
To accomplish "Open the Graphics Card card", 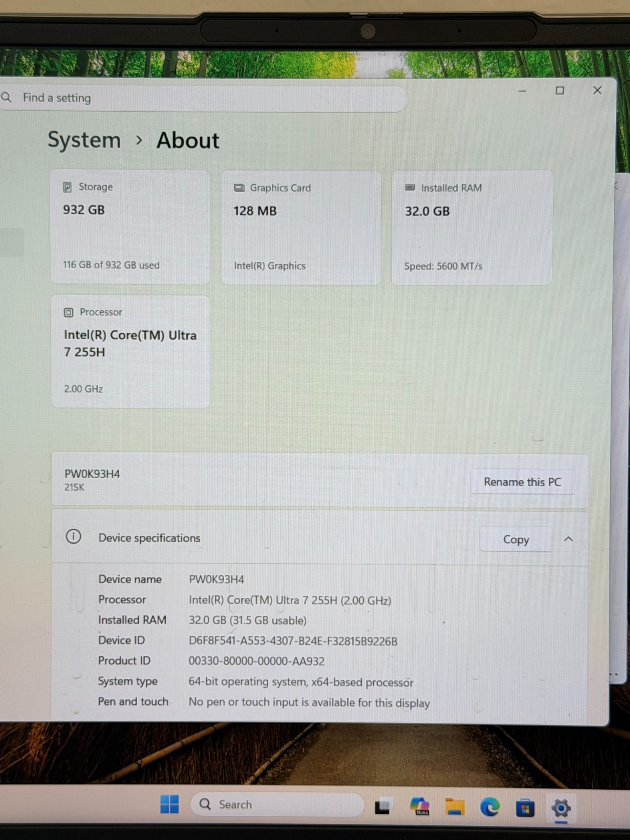I will coord(301,228).
